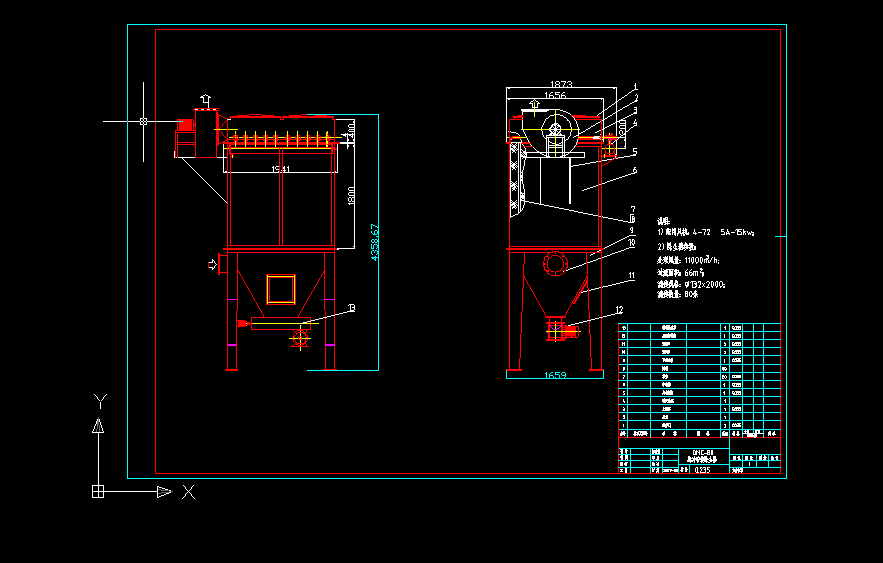Click the 1656 dimension text
The image size is (883, 563).
tap(555, 95)
